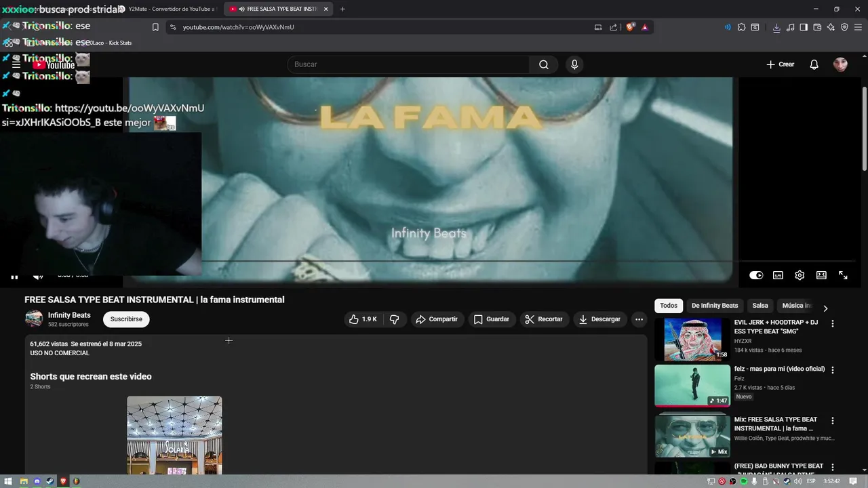Select the Música filter chip
Image resolution: width=868 pixels, height=488 pixels.
tap(796, 306)
